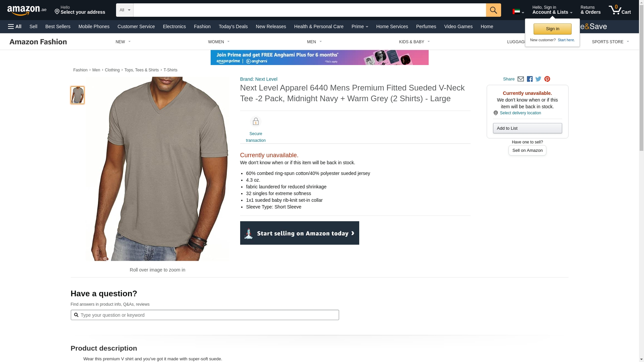Expand the KIDS & BABY menu
This screenshot has height=362, width=644.
point(414,42)
